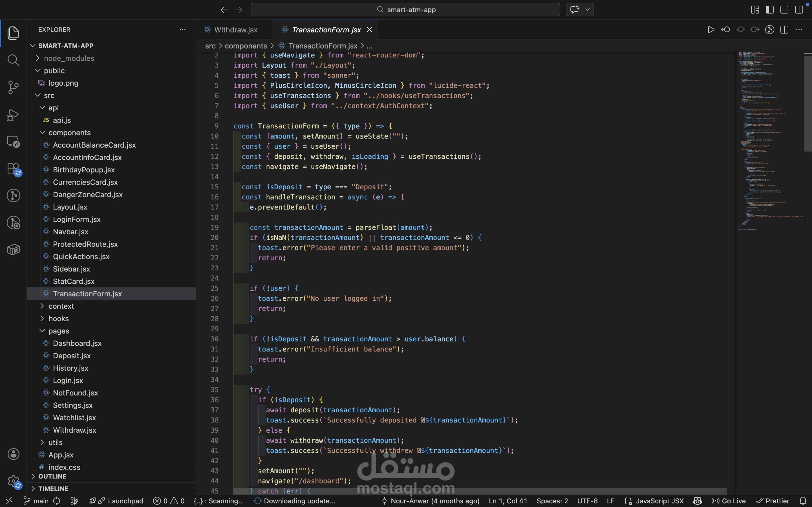Screen dimensions: 812x507
Task: Click the Run Code play icon
Action: [x=711, y=30]
